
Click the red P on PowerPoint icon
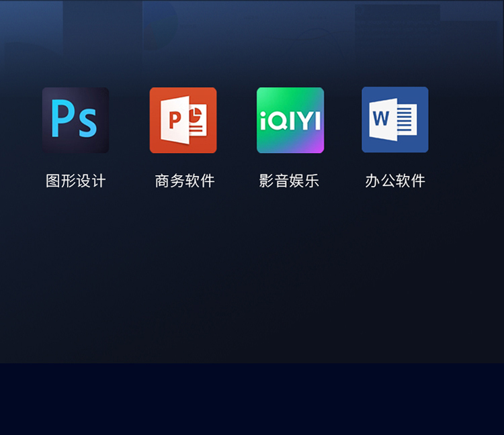pyautogui.click(x=175, y=119)
